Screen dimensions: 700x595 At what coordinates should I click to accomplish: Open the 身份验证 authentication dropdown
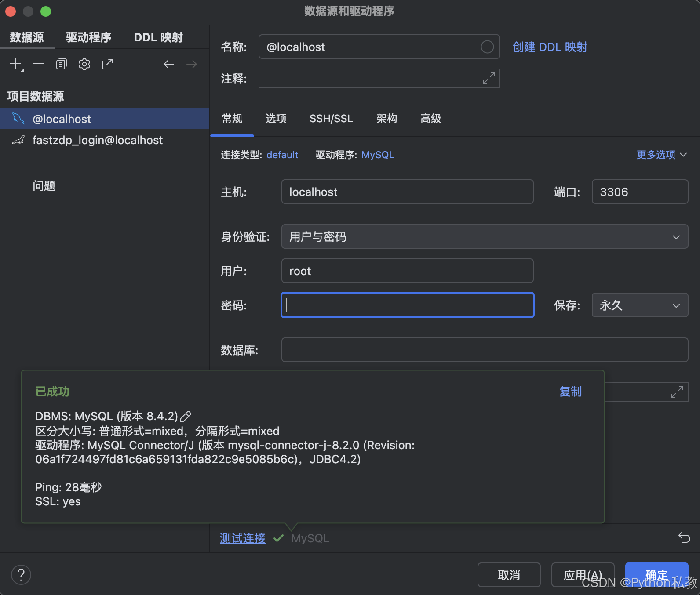485,237
